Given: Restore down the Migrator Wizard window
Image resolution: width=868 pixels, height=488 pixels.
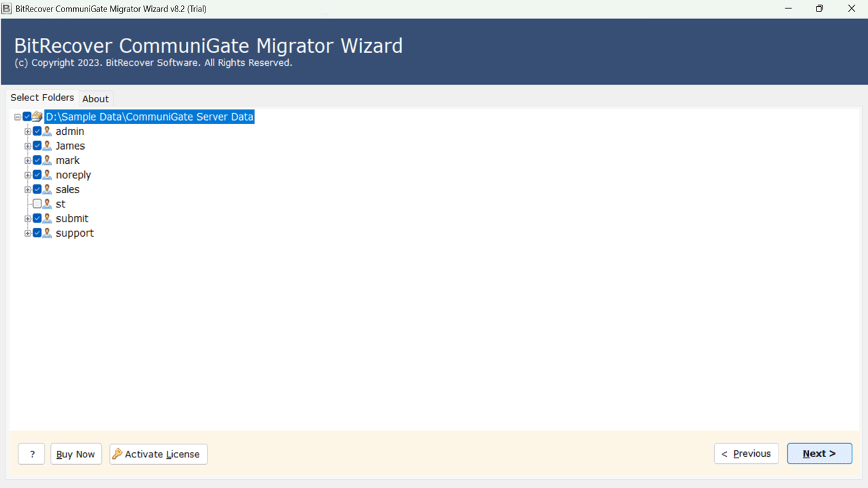Looking at the screenshot, I should tap(820, 9).
